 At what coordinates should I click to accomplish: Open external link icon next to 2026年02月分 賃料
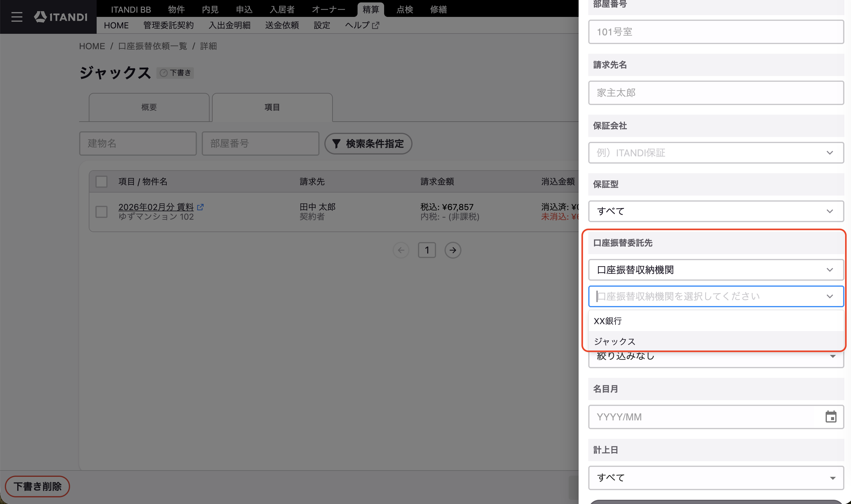point(200,207)
